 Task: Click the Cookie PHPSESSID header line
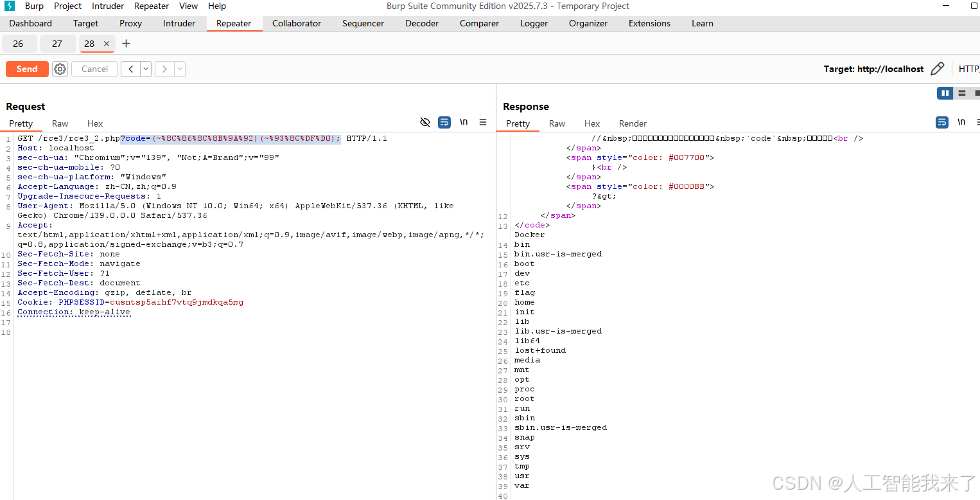(x=130, y=302)
